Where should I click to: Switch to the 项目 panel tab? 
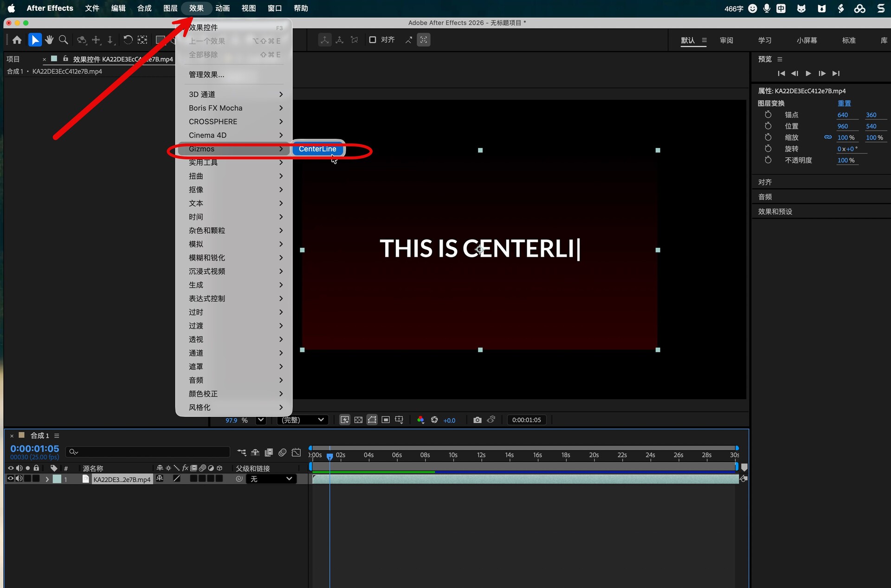click(13, 59)
